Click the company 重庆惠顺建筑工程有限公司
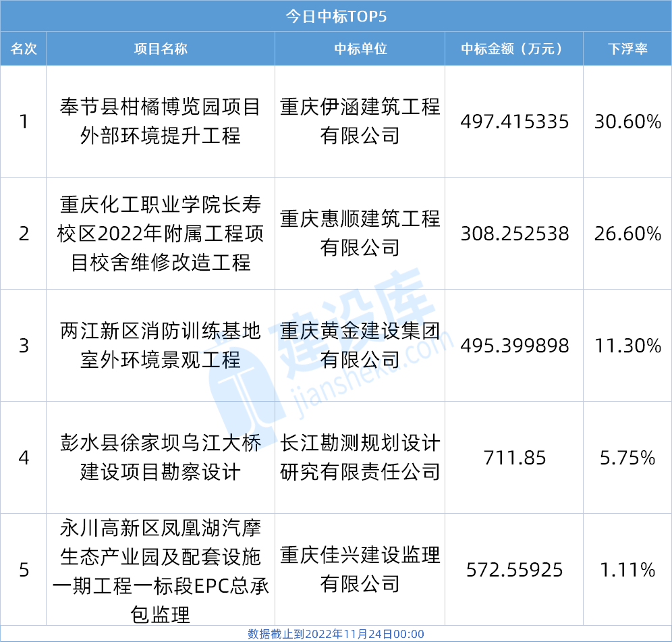The image size is (672, 642). click(360, 234)
